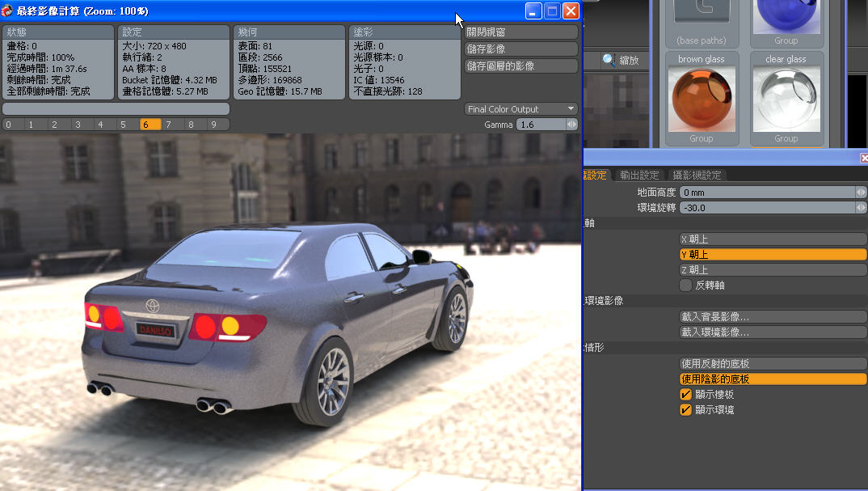Click the 多邊形: 169868 text

tap(270, 80)
